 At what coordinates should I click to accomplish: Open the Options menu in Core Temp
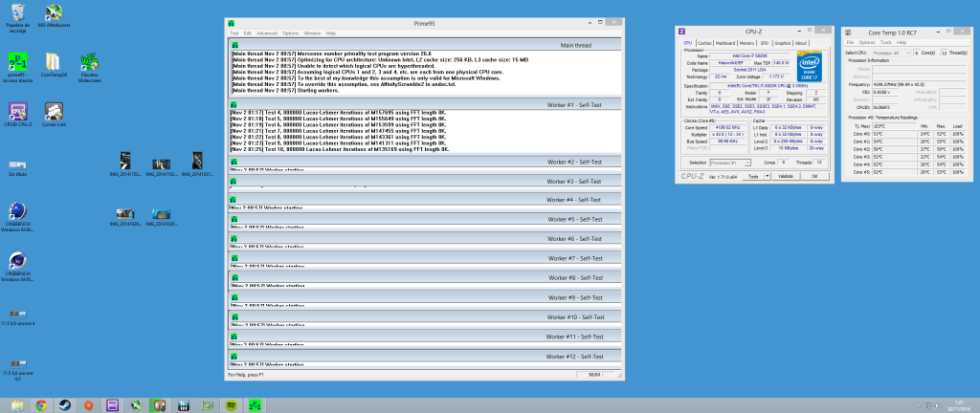point(867,42)
